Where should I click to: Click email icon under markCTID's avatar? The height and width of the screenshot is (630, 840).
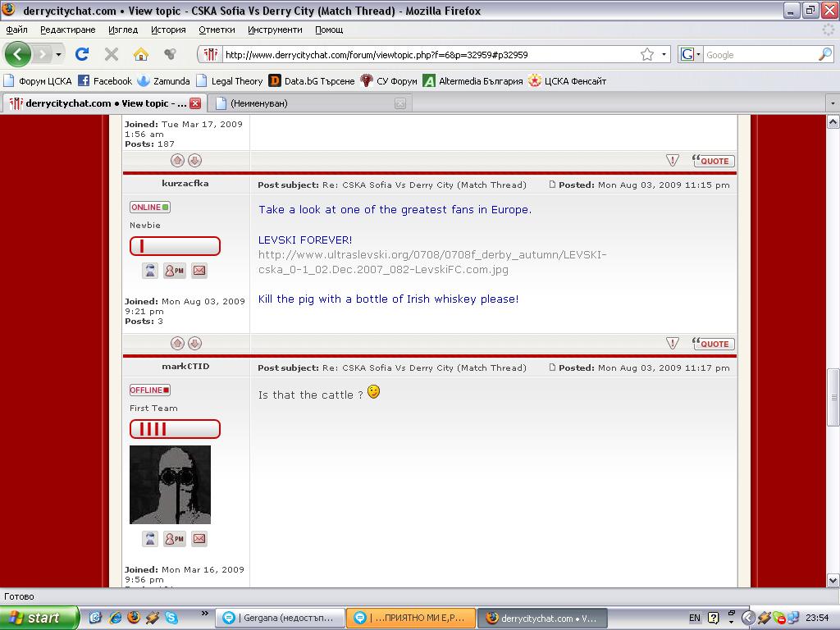199,539
